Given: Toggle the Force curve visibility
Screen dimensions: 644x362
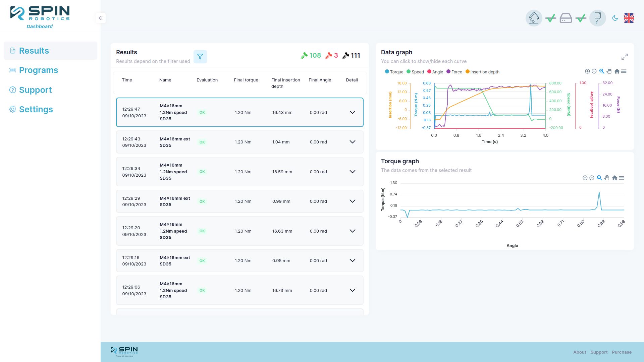Looking at the screenshot, I should tap(454, 72).
